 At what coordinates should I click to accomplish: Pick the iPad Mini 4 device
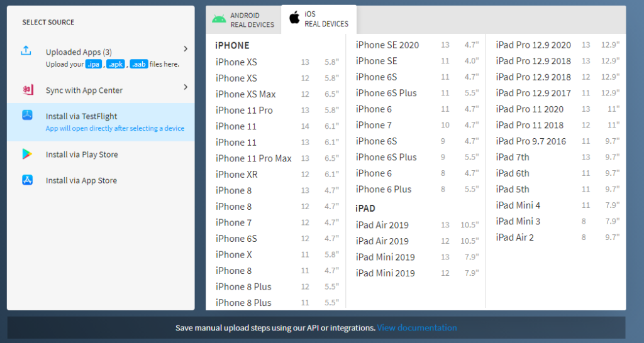pos(518,205)
